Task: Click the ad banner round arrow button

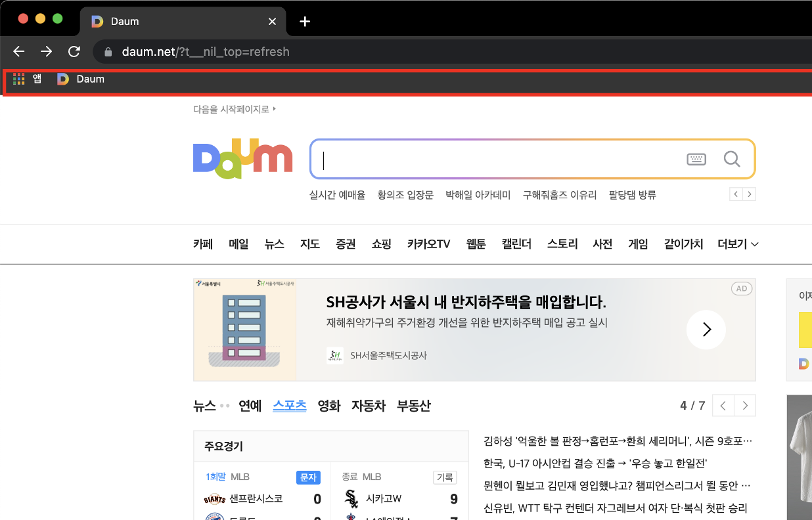Action: point(706,330)
